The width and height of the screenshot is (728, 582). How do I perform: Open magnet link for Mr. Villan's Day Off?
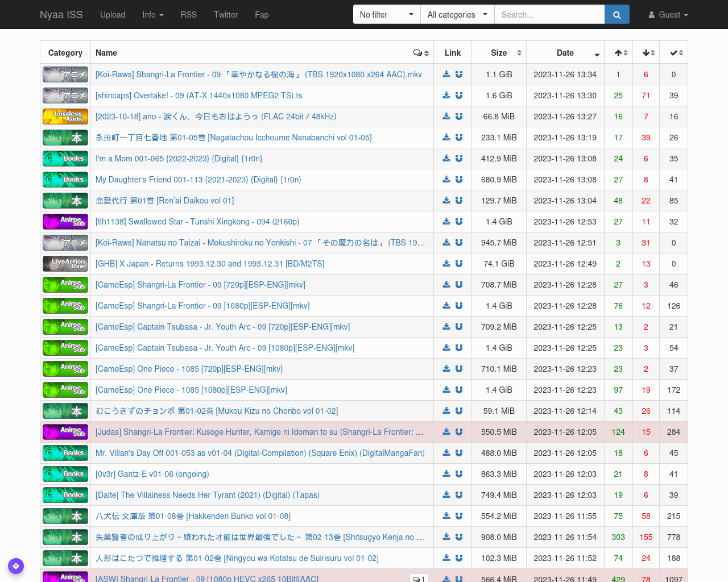point(459,453)
